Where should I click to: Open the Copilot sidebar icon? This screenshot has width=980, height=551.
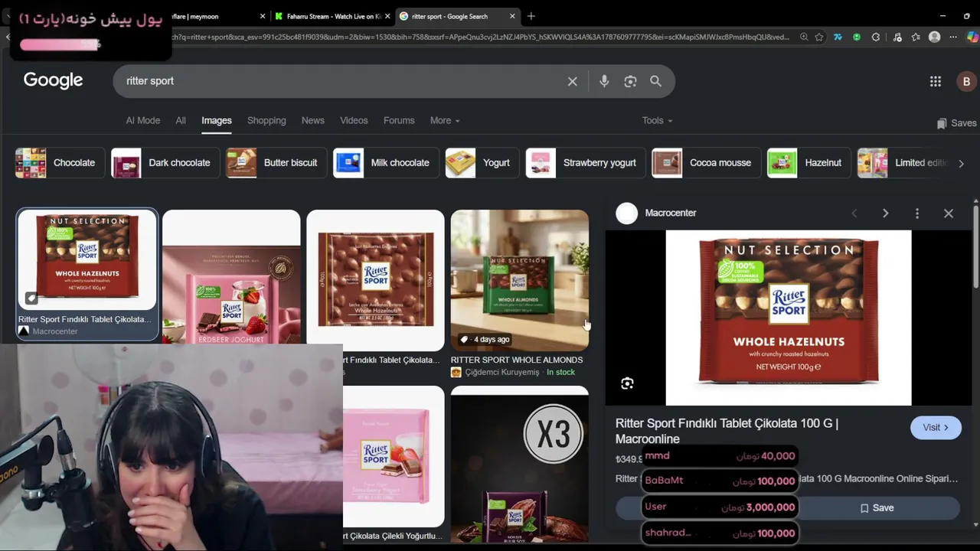click(x=972, y=37)
